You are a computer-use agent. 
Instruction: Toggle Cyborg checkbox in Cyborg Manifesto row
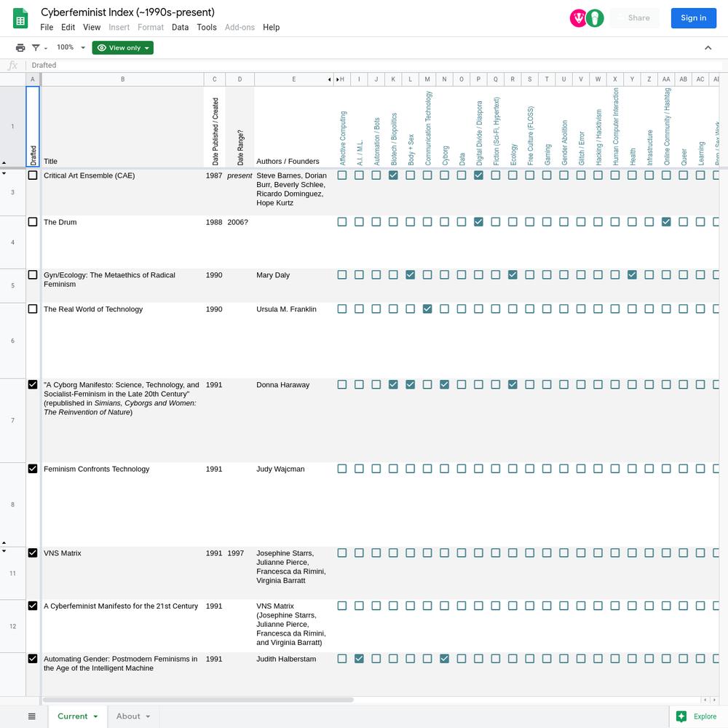click(x=444, y=384)
